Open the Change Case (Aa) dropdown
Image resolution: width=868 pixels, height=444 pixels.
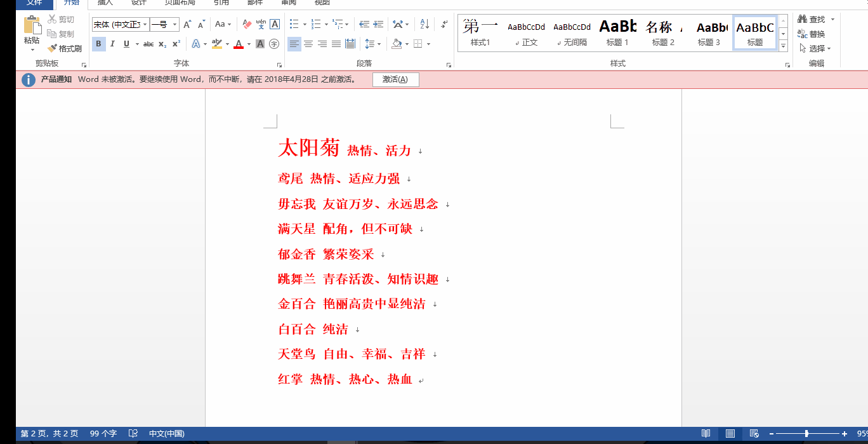[x=223, y=25]
